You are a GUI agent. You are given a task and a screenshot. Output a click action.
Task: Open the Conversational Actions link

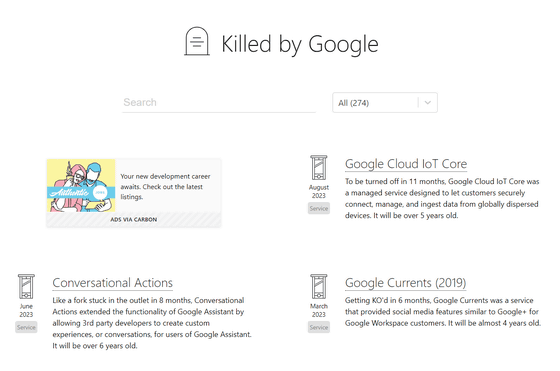[112, 283]
